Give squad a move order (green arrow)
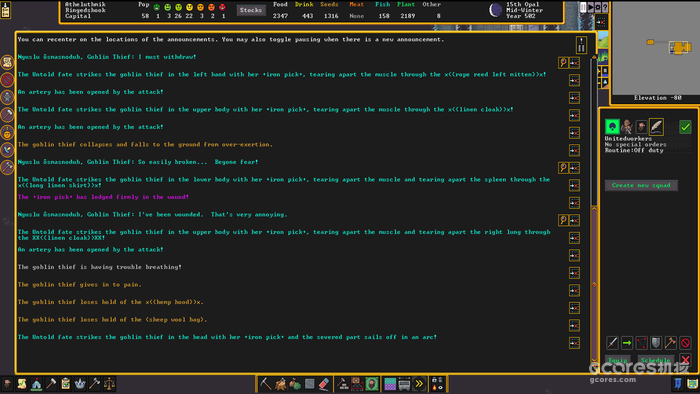Screen dimensions: 700x394 coord(627,343)
